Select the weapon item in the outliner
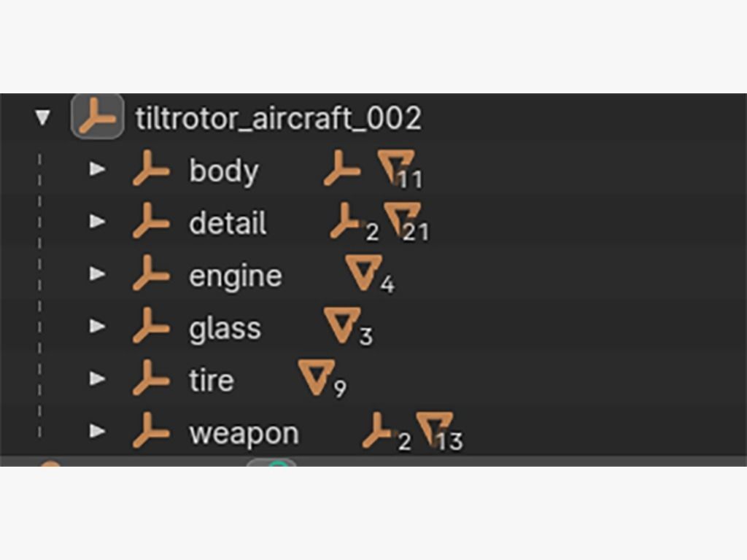Image resolution: width=747 pixels, height=560 pixels. click(244, 433)
